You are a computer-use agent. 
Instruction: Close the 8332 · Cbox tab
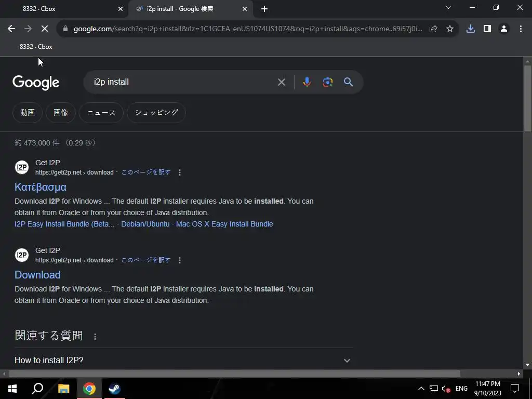[x=121, y=9]
